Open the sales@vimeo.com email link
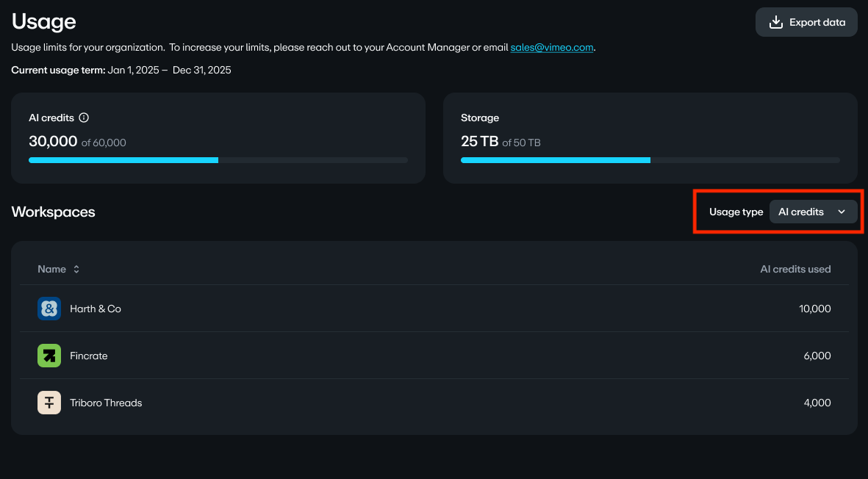 coord(551,48)
